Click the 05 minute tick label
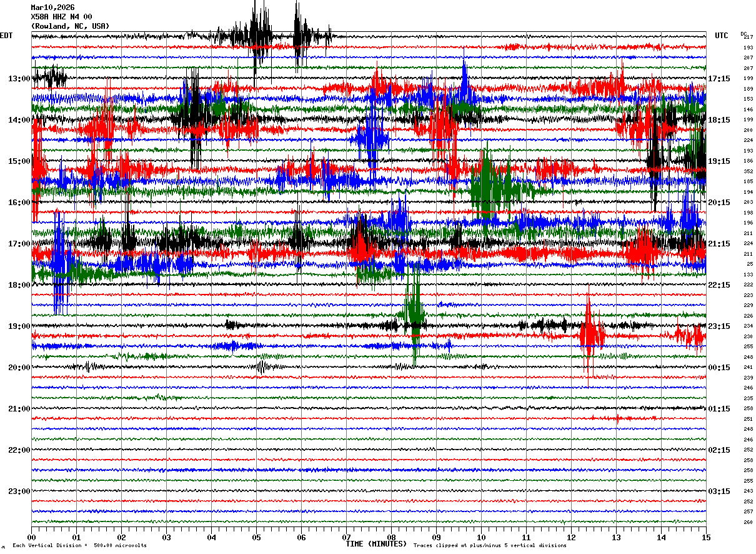Viewport: 756px width, 554px height. click(x=256, y=538)
